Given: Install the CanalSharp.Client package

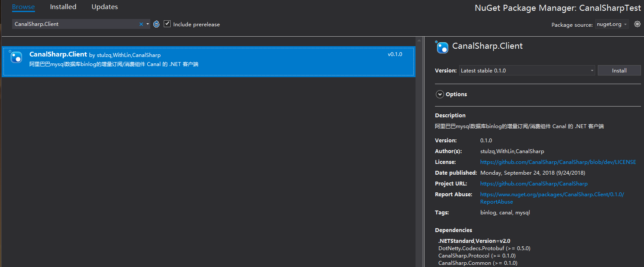Looking at the screenshot, I should [x=619, y=70].
